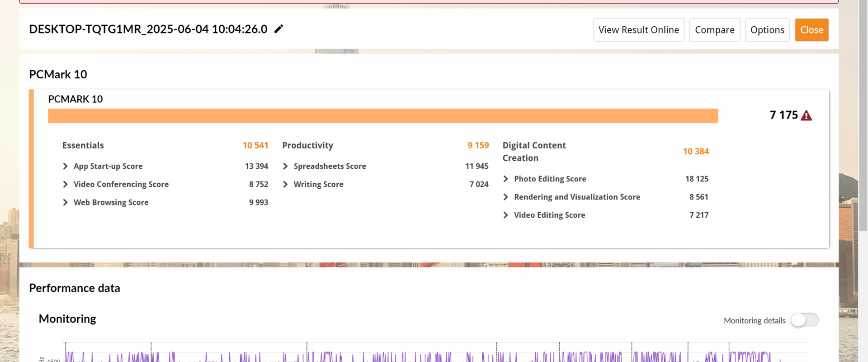Click the Web Browsing value 9 993
Viewport: 868px width, 362px height.
[x=259, y=202]
